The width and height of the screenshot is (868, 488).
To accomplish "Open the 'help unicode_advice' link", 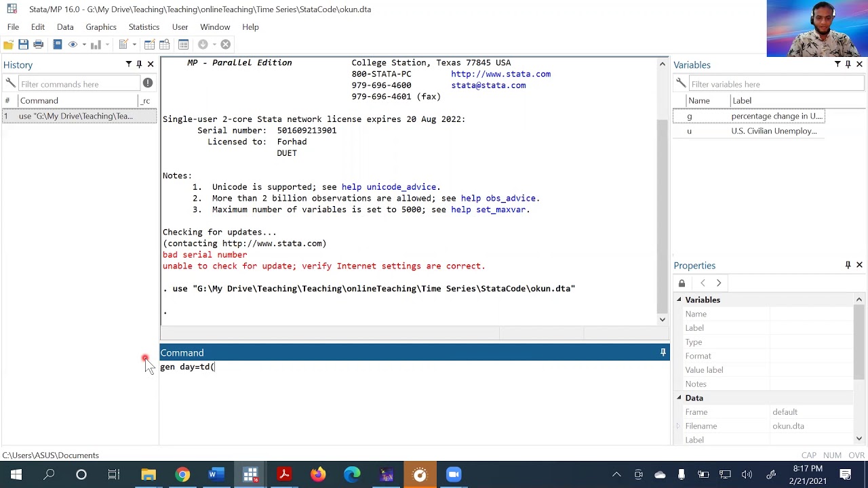I will pos(389,187).
